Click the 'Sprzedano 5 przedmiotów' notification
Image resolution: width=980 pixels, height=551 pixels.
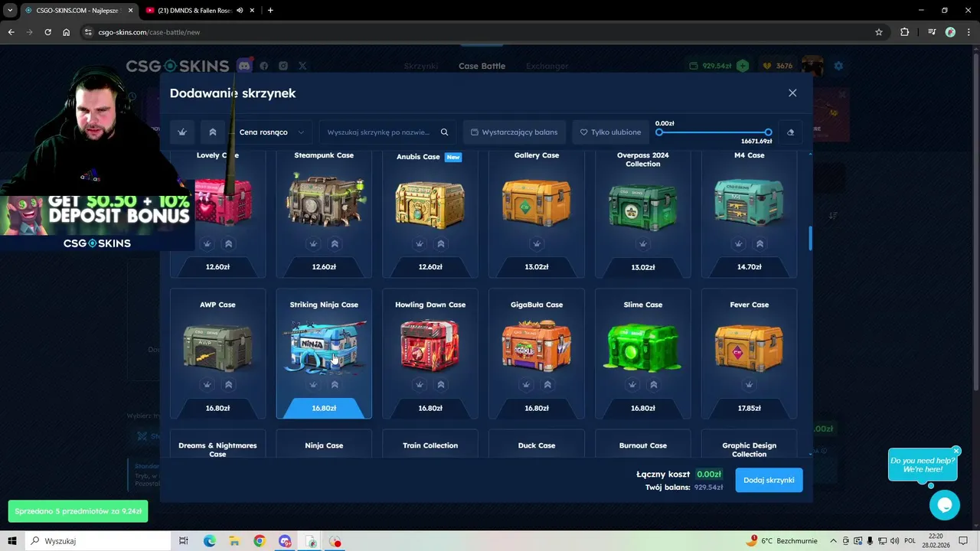78,511
